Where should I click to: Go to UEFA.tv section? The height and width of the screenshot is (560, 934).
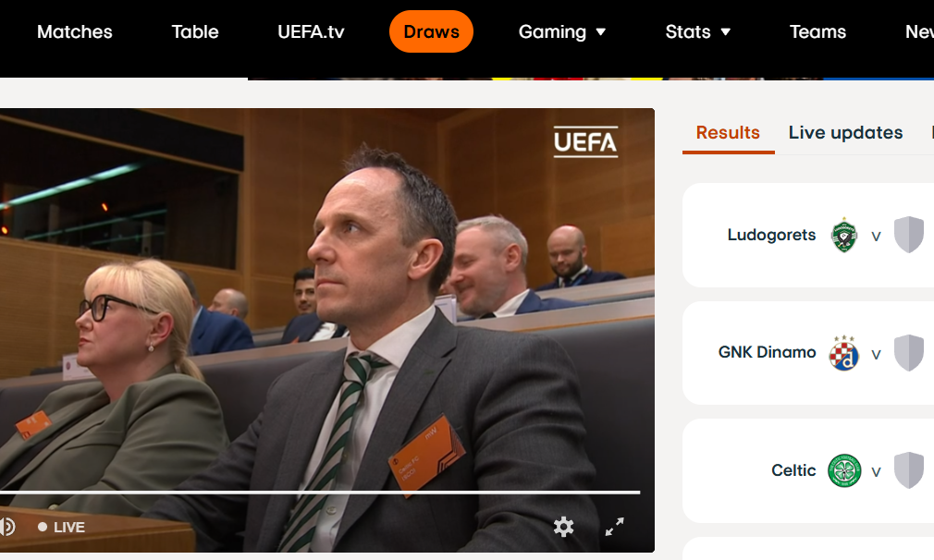(311, 31)
